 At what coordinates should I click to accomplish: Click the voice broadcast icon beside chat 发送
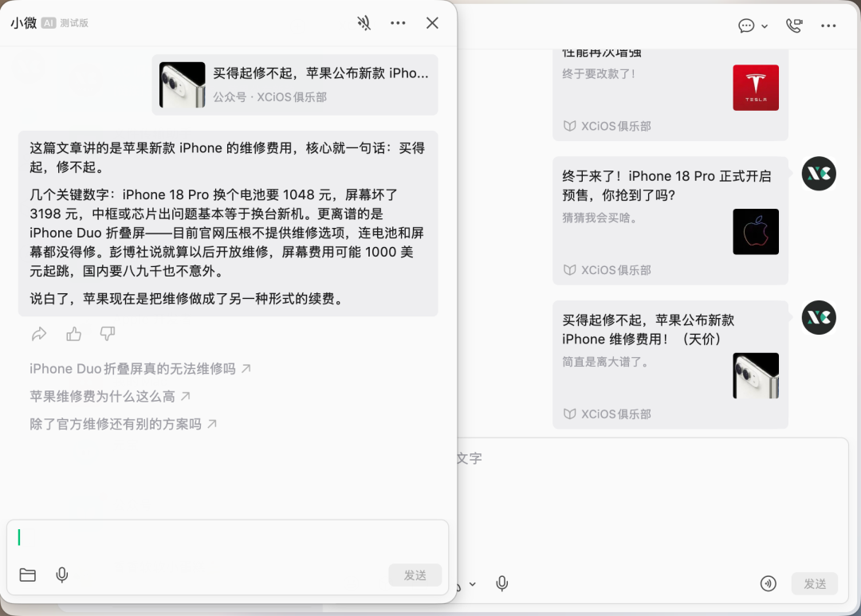coord(769,583)
